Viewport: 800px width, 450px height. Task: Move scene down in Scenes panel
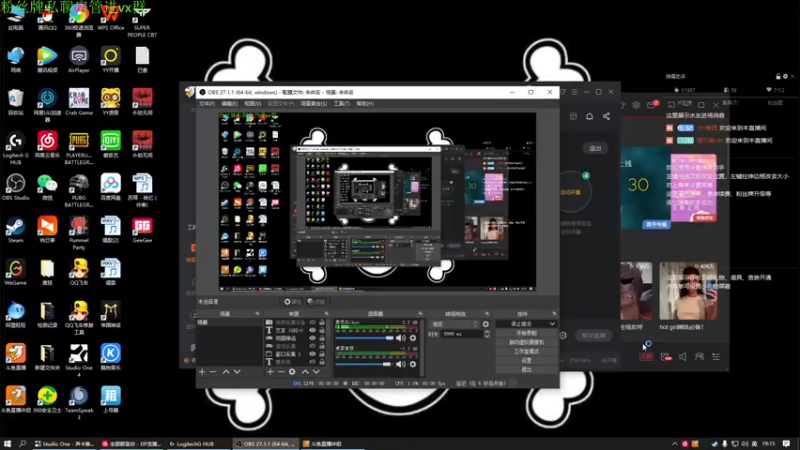237,372
